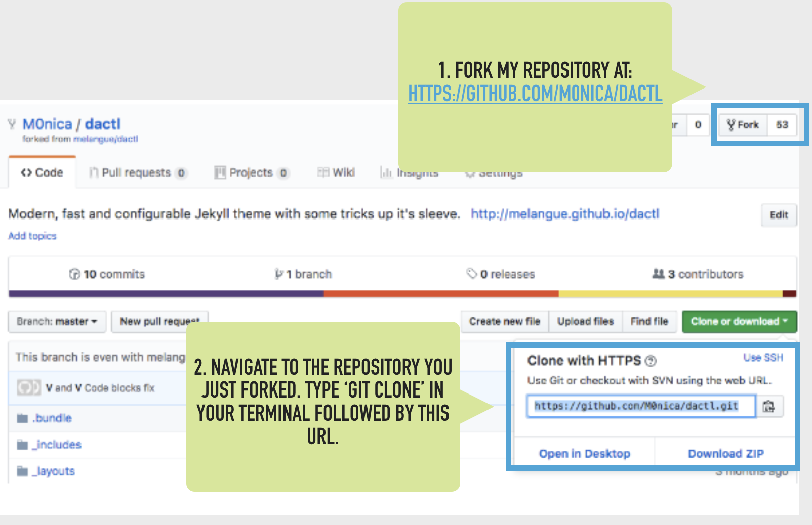Open the V and V Code blocks fix commit
This screenshot has height=525, width=812.
[100, 388]
